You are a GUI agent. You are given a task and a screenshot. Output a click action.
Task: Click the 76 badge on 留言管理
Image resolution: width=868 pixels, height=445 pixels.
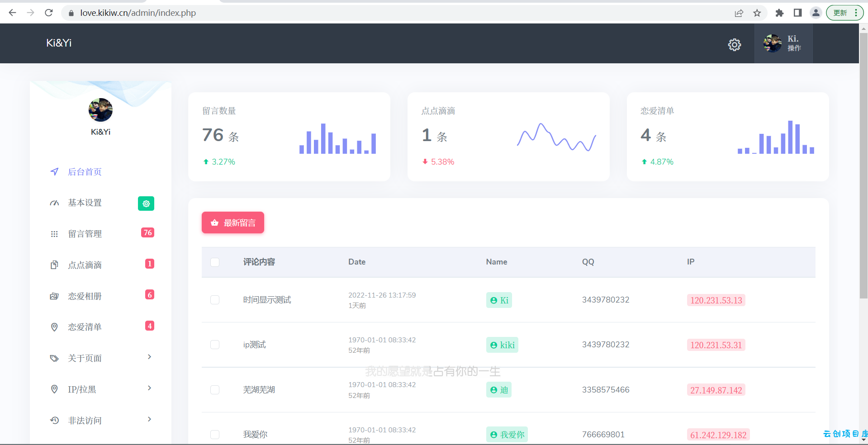pyautogui.click(x=147, y=232)
